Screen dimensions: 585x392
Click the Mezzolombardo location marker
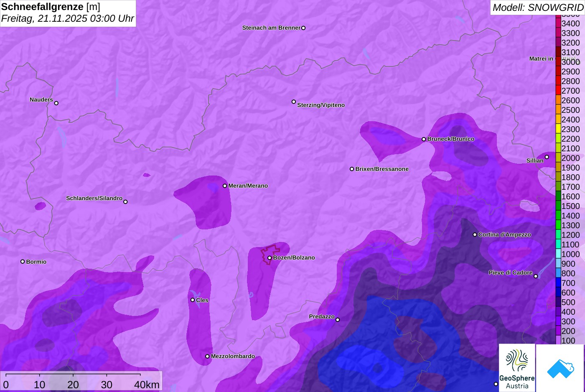tap(207, 356)
